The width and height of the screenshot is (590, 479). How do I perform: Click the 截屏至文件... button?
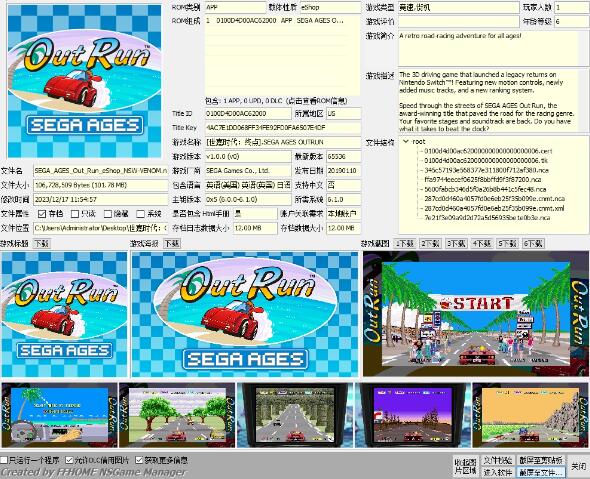(x=541, y=472)
